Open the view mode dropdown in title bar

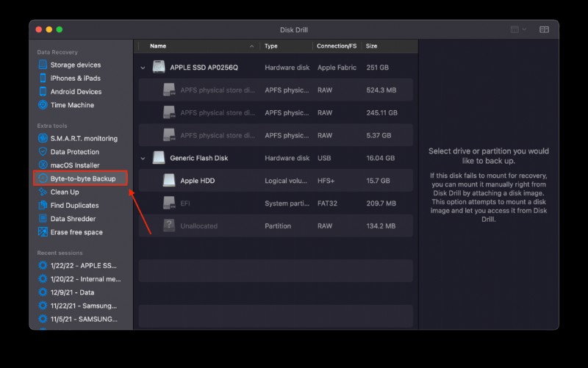[x=519, y=29]
